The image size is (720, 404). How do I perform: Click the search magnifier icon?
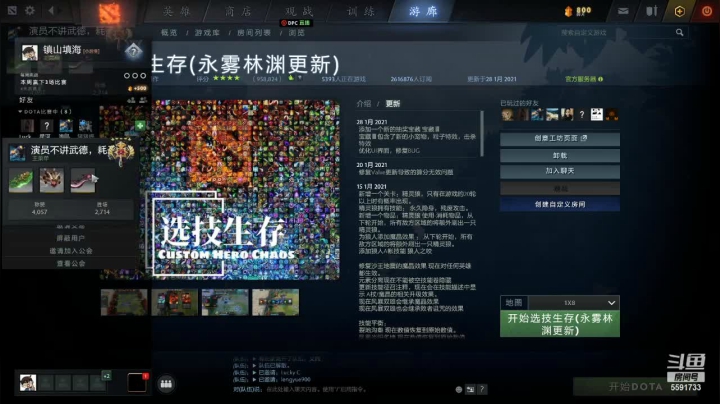(x=680, y=33)
